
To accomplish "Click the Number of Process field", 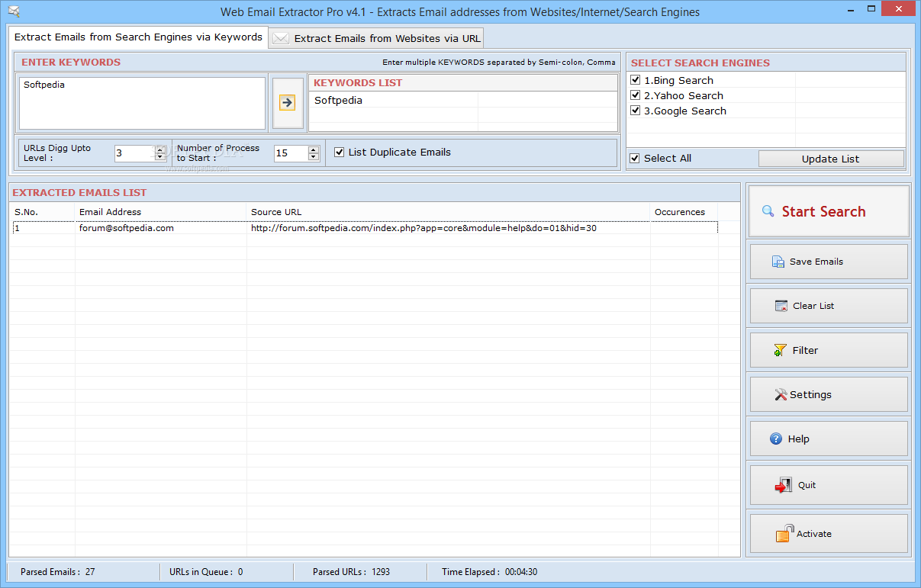I will pyautogui.click(x=291, y=153).
